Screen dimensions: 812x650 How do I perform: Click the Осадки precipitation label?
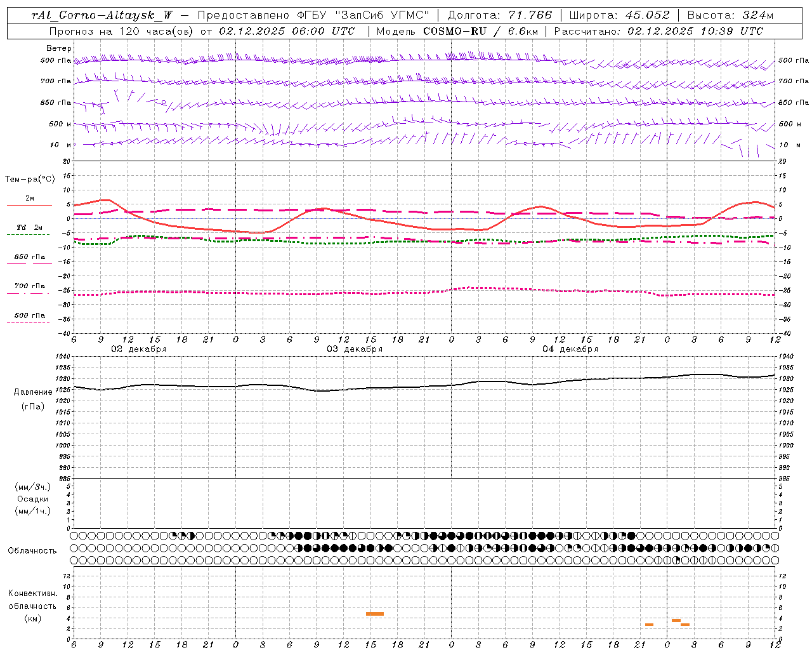[33, 499]
